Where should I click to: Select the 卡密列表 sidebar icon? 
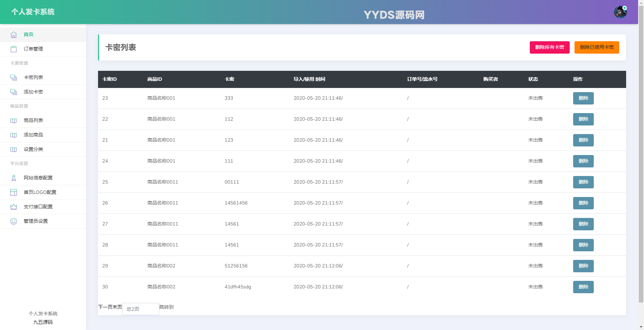[13, 77]
